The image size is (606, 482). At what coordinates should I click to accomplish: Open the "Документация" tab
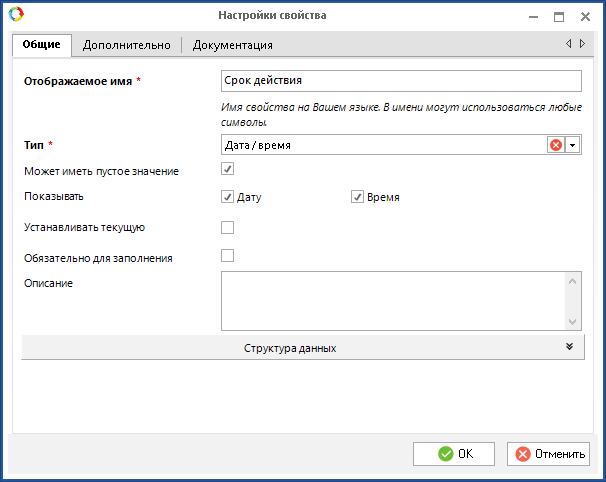tap(232, 45)
